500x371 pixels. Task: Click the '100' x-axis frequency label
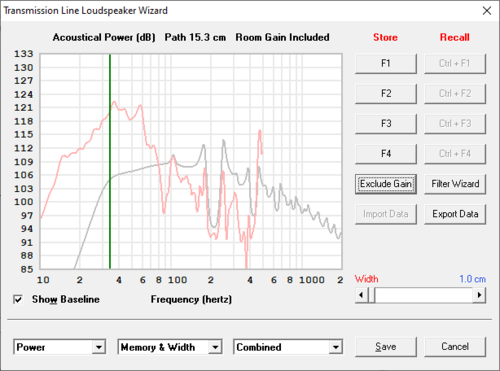177,280
